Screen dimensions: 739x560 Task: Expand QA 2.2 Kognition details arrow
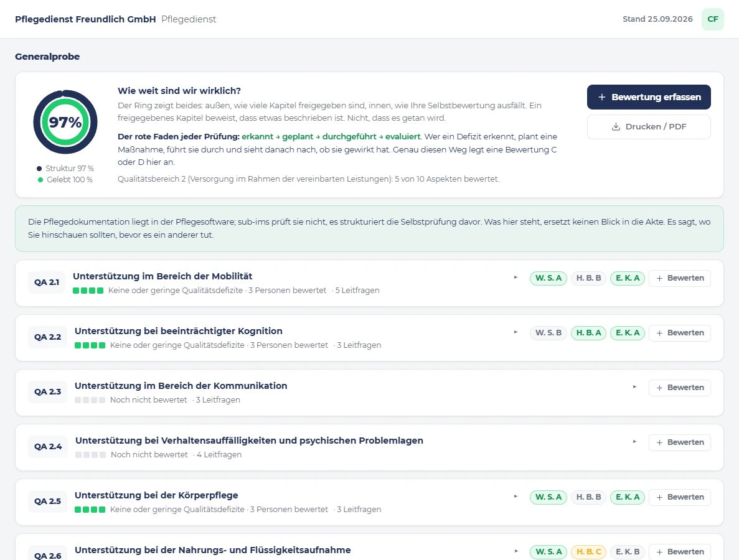coord(516,332)
